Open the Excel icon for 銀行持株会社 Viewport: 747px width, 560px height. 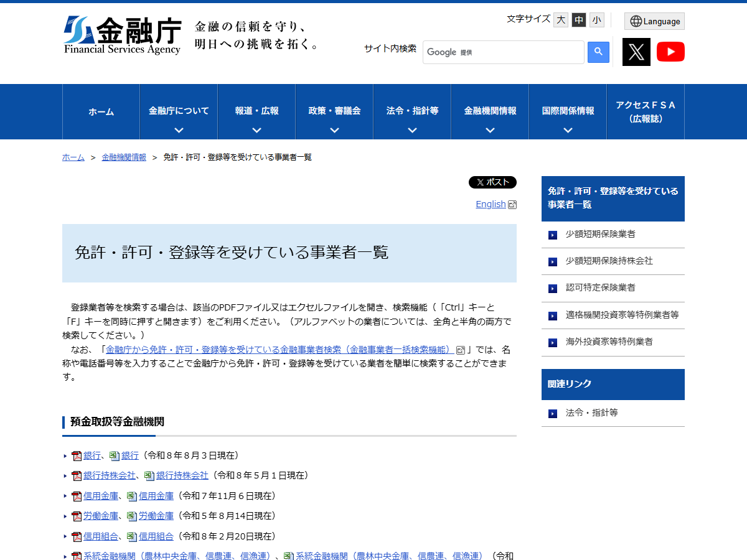[149, 476]
